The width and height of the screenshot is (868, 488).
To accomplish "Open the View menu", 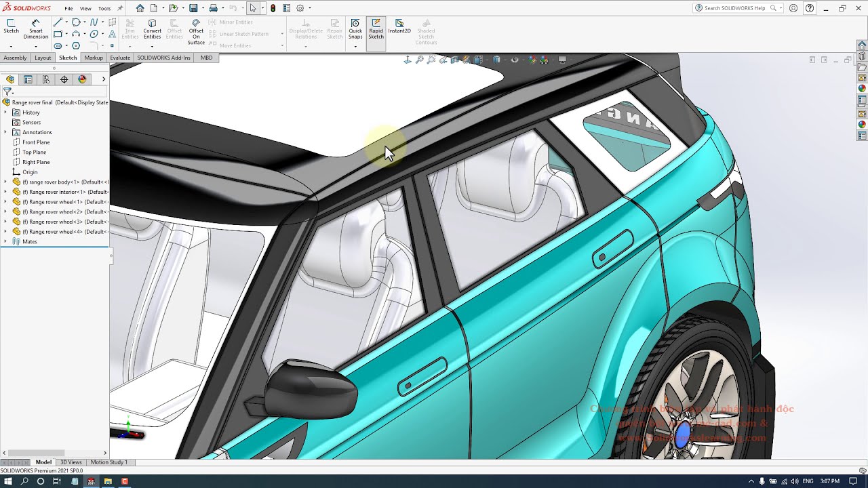I will (x=85, y=9).
